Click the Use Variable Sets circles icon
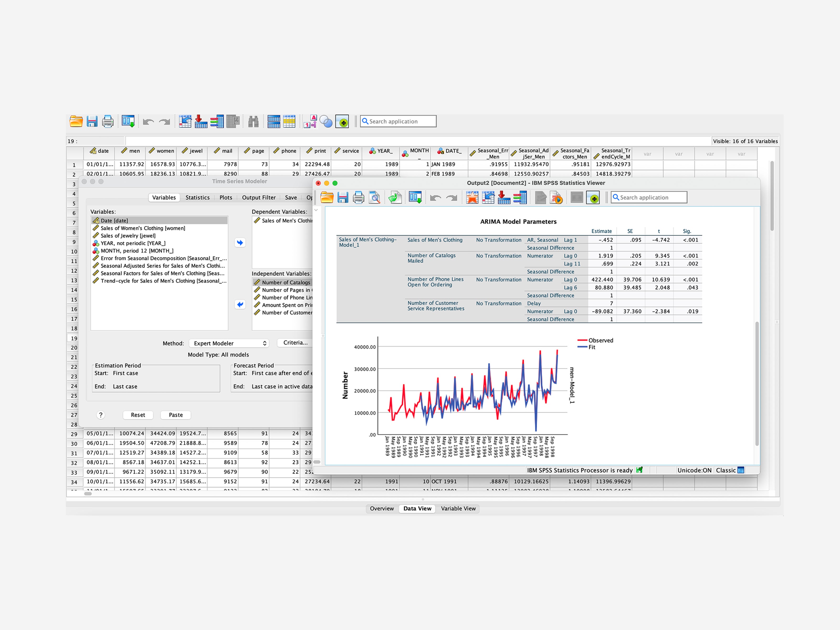The height and width of the screenshot is (630, 840). click(326, 122)
